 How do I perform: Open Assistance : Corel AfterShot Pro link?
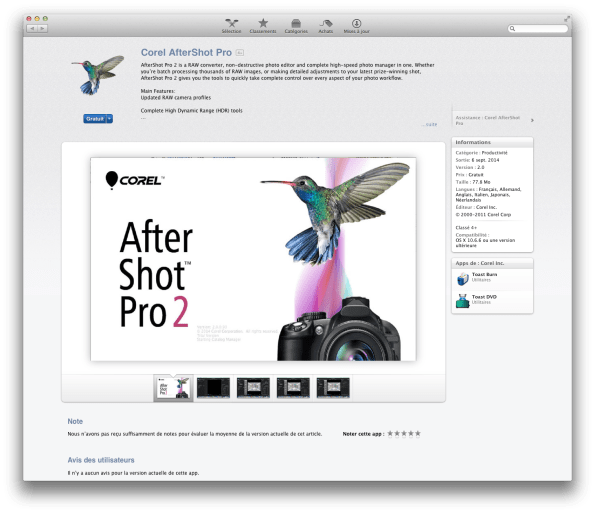(x=488, y=120)
